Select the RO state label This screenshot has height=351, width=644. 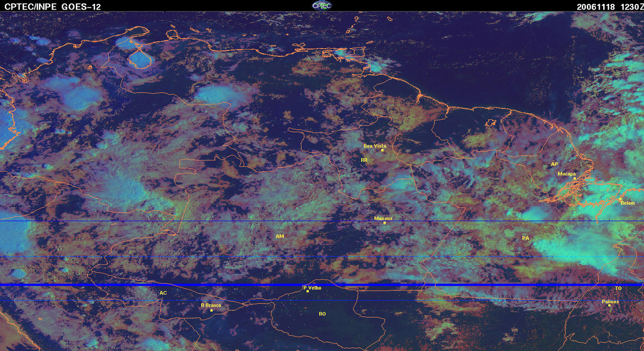click(322, 314)
